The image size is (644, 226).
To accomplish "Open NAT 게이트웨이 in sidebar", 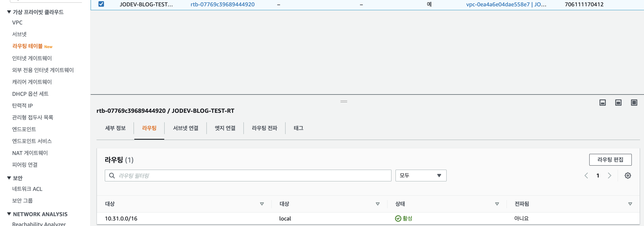I will [30, 153].
